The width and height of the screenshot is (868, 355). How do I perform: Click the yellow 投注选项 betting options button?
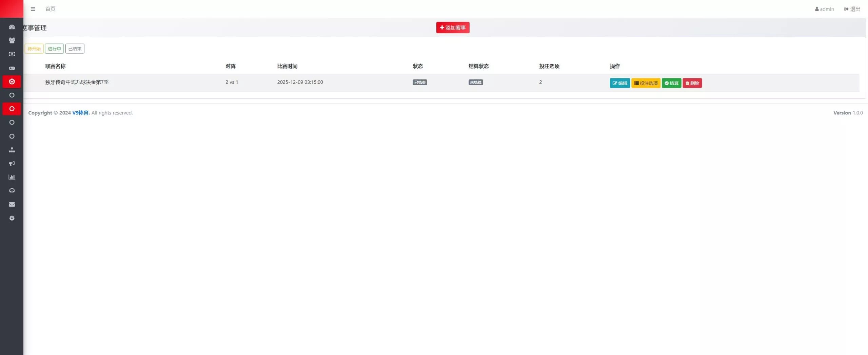[646, 83]
